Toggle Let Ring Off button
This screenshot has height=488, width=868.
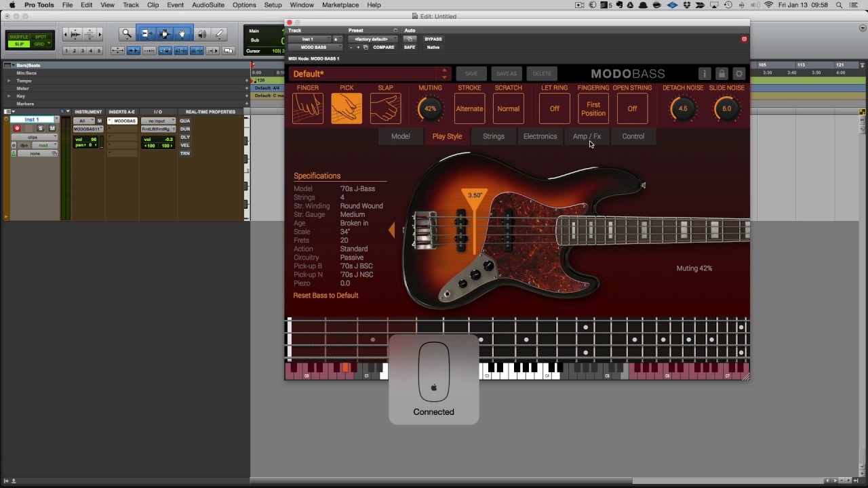click(554, 108)
